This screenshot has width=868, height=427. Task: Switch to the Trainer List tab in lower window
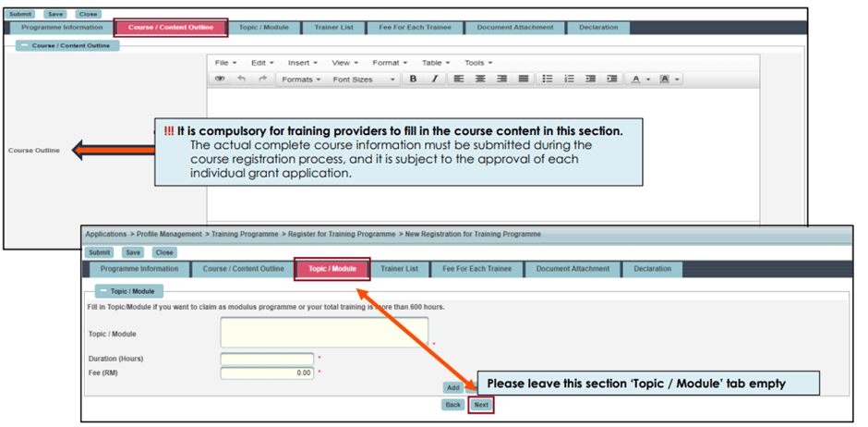pos(399,269)
